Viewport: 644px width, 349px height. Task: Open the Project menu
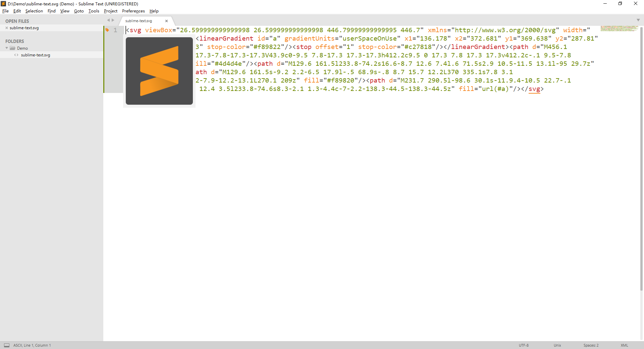(x=111, y=11)
